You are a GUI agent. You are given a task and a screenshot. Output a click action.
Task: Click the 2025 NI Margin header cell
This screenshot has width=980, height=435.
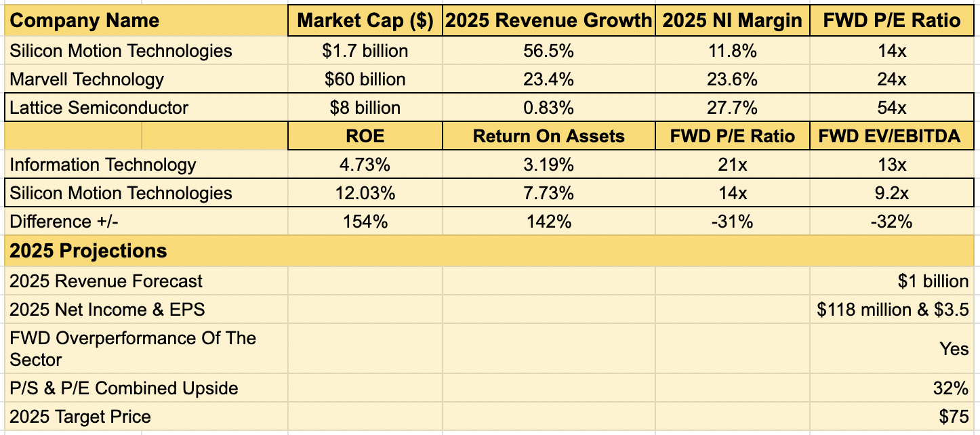[733, 20]
